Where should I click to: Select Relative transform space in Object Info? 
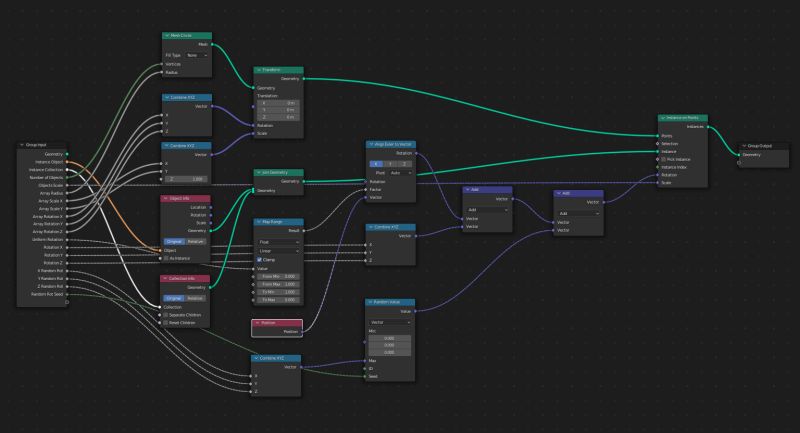[195, 241]
